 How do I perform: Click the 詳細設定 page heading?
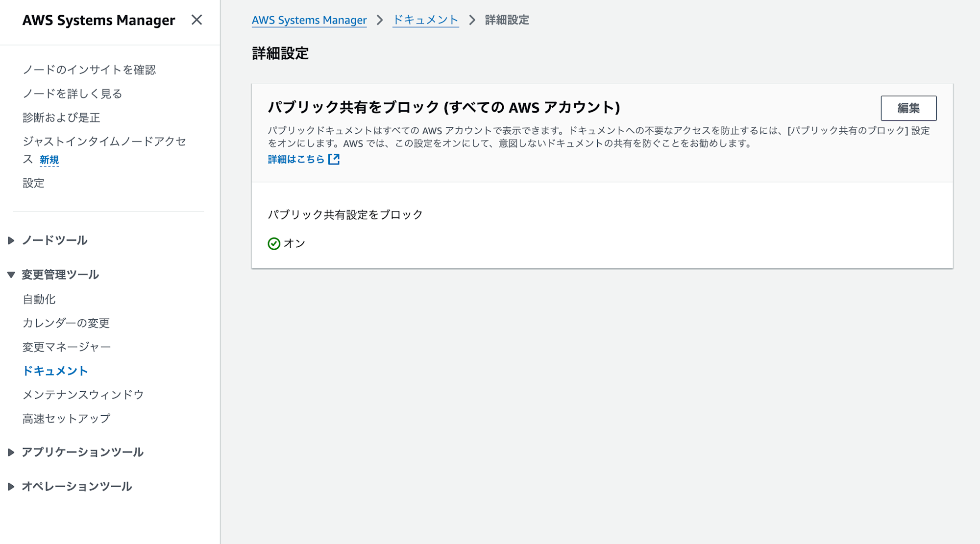coord(280,53)
